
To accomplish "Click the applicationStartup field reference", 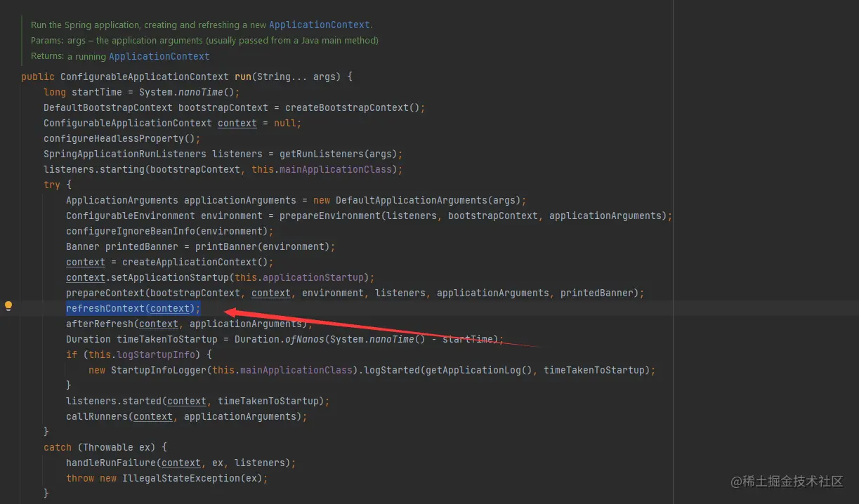I will 313,277.
